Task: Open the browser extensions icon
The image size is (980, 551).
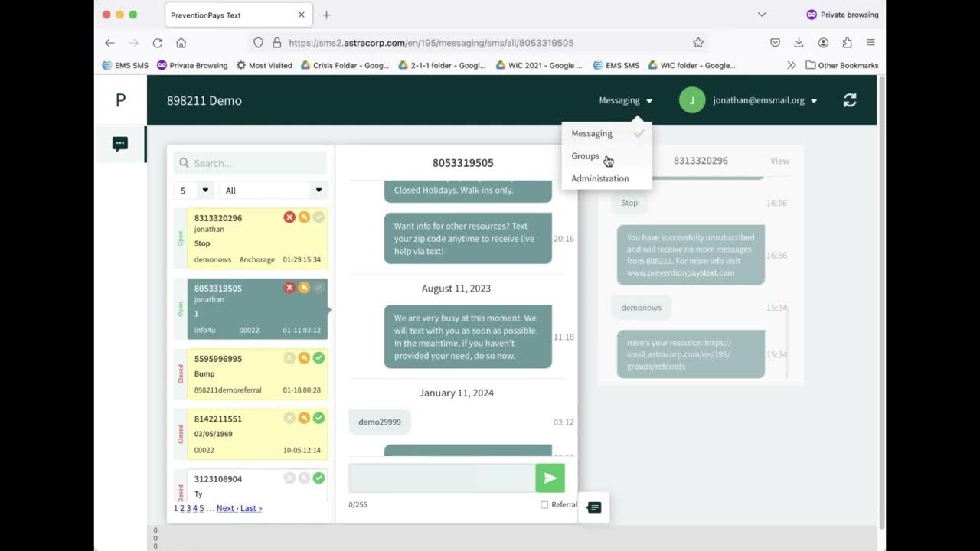Action: coord(847,43)
